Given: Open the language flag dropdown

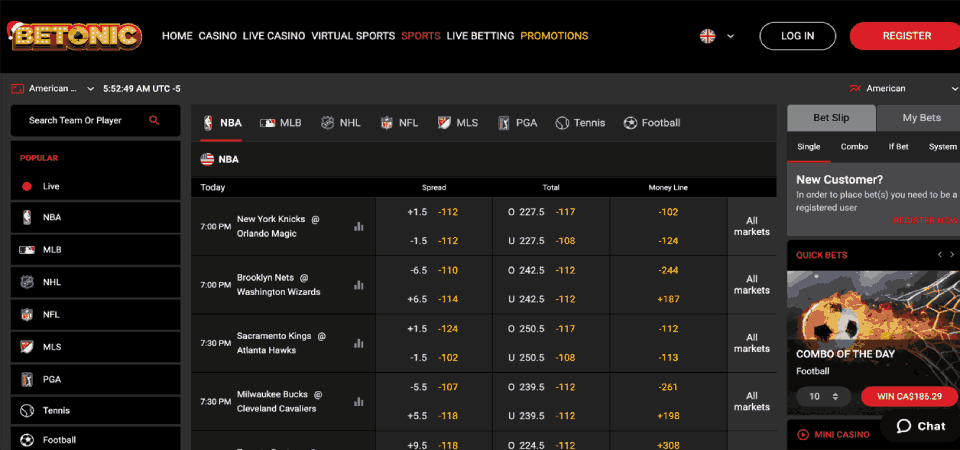Looking at the screenshot, I should pyautogui.click(x=717, y=36).
